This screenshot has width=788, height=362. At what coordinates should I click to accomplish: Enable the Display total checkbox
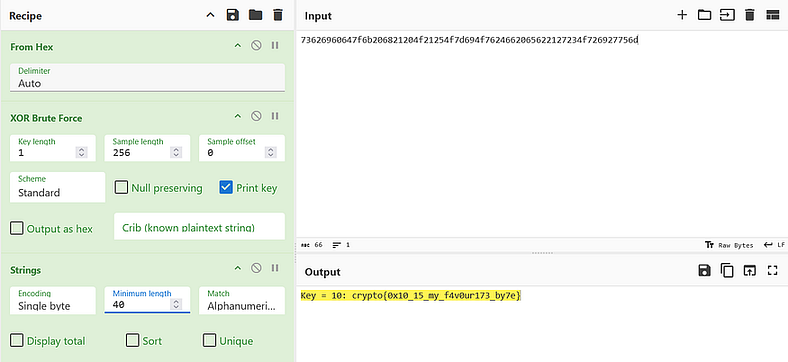tap(17, 341)
